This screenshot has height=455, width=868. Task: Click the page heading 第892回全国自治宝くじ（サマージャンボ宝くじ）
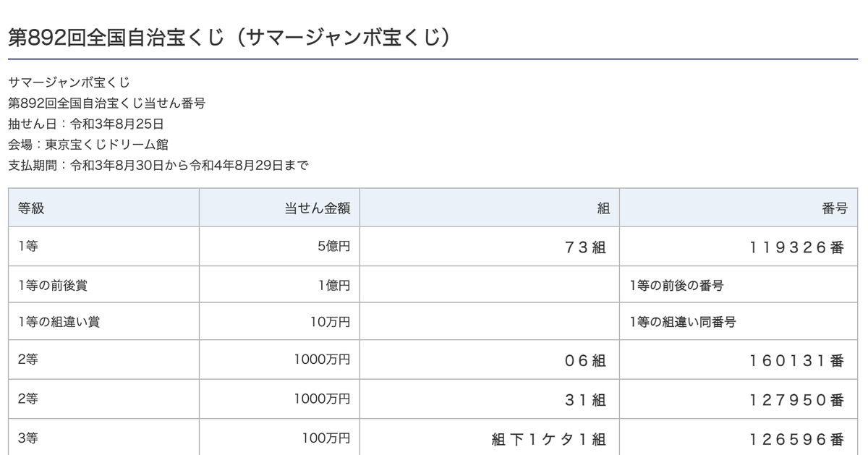pos(229,38)
